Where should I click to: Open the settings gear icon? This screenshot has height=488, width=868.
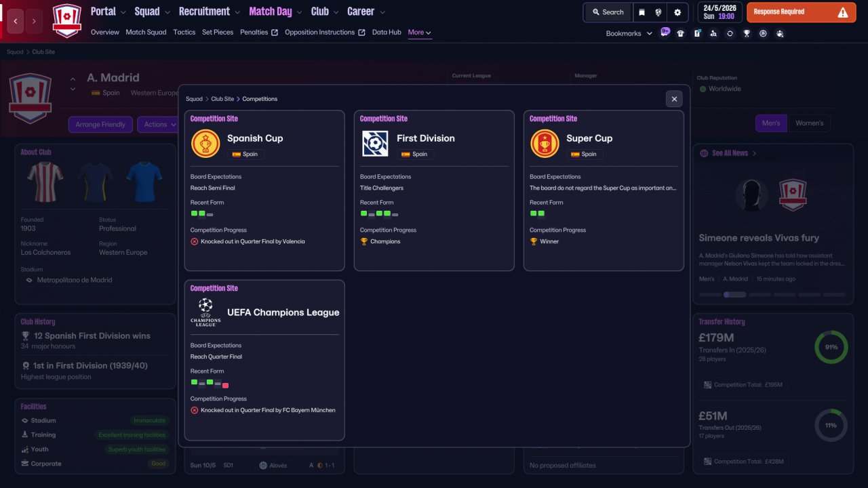[x=677, y=12]
